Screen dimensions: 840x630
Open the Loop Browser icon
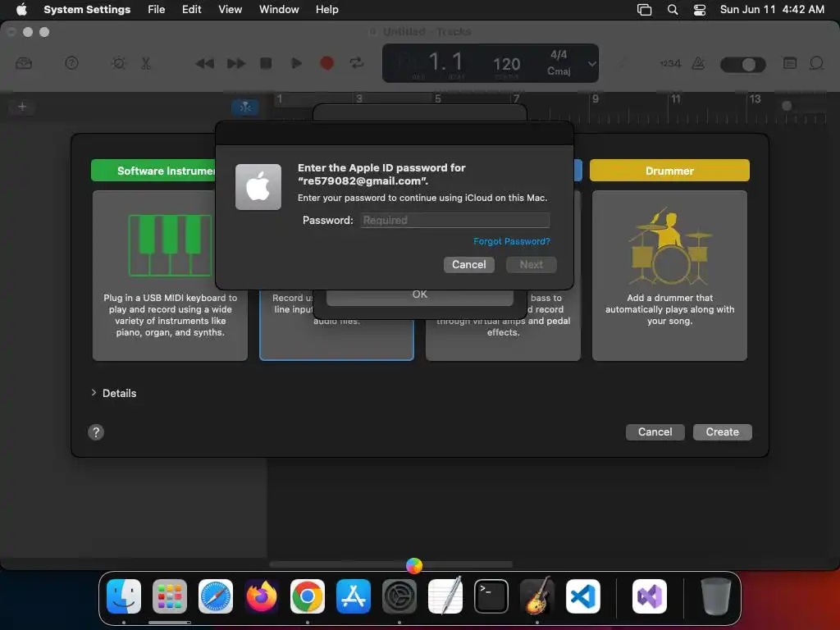click(x=816, y=63)
